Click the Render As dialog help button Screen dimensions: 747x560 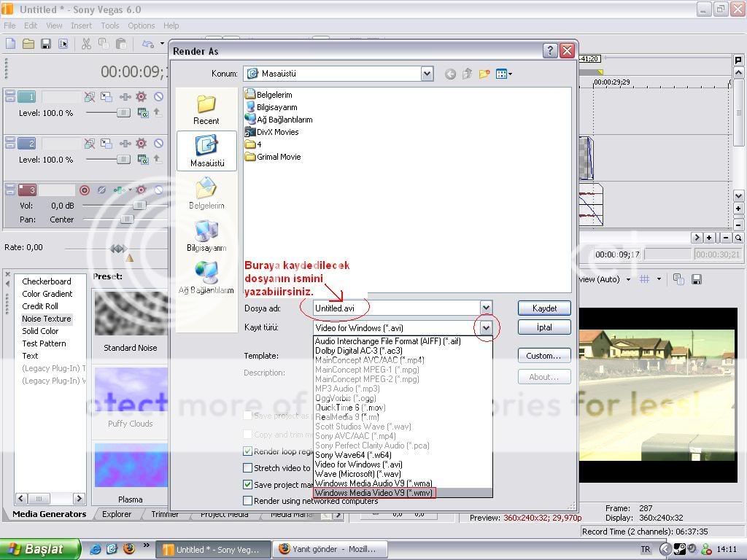550,50
